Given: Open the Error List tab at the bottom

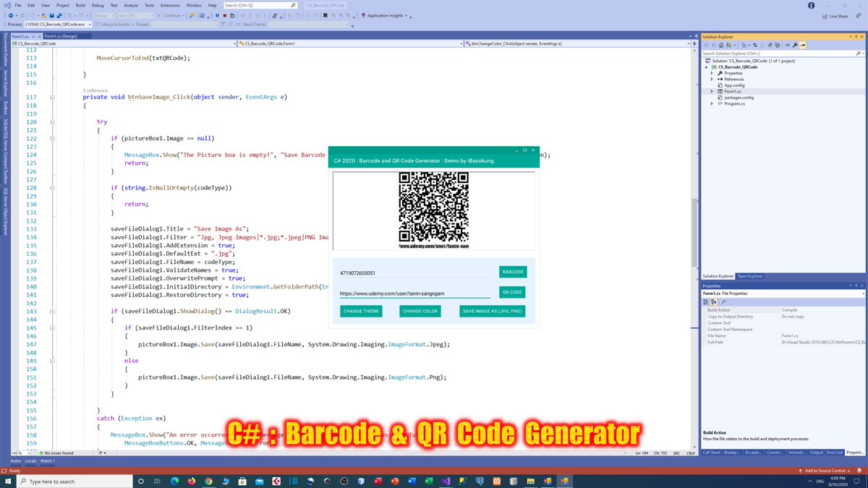Looking at the screenshot, I should pos(835,453).
